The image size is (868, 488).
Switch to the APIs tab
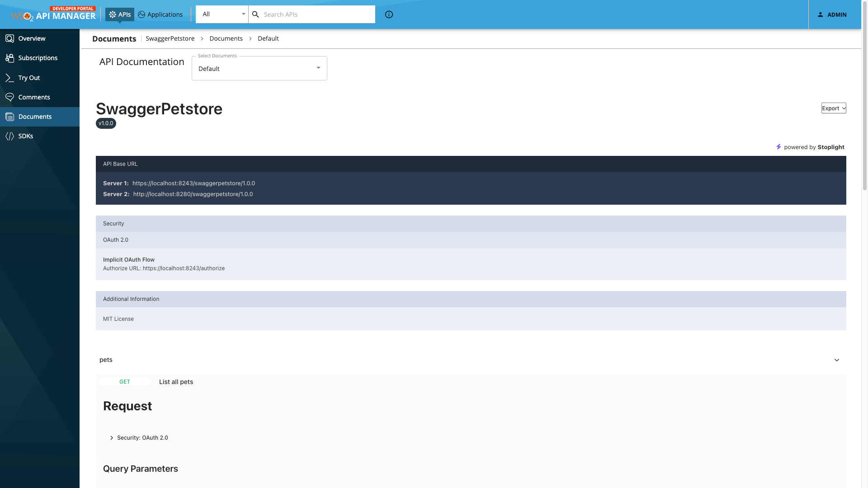(x=120, y=14)
